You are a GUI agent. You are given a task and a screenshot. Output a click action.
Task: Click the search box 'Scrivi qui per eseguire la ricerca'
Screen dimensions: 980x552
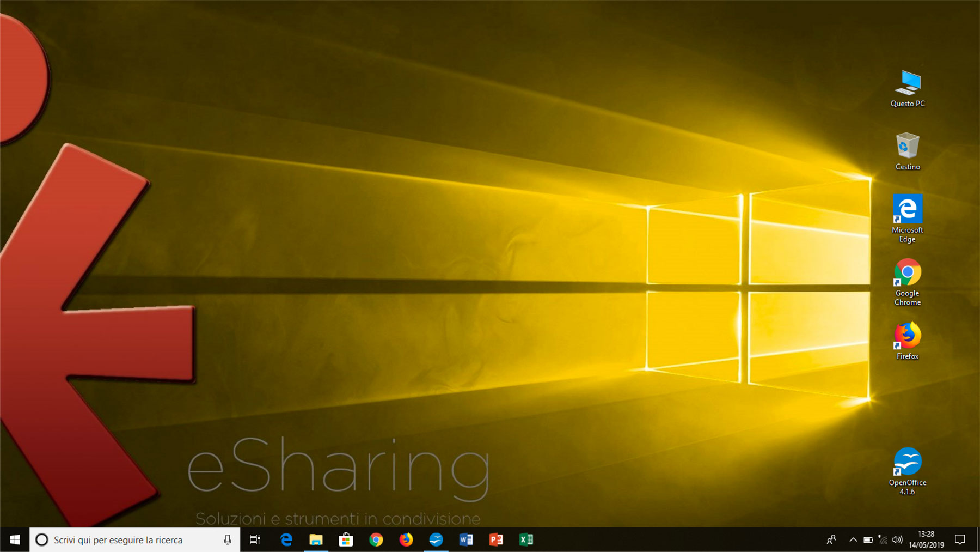tap(134, 540)
